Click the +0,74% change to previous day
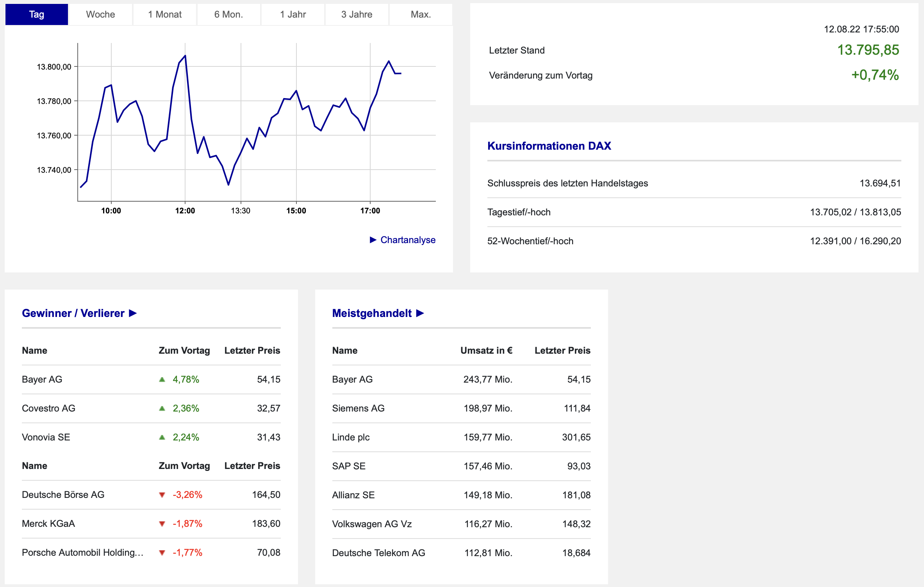Screen dimensions: 924x587 875,75
